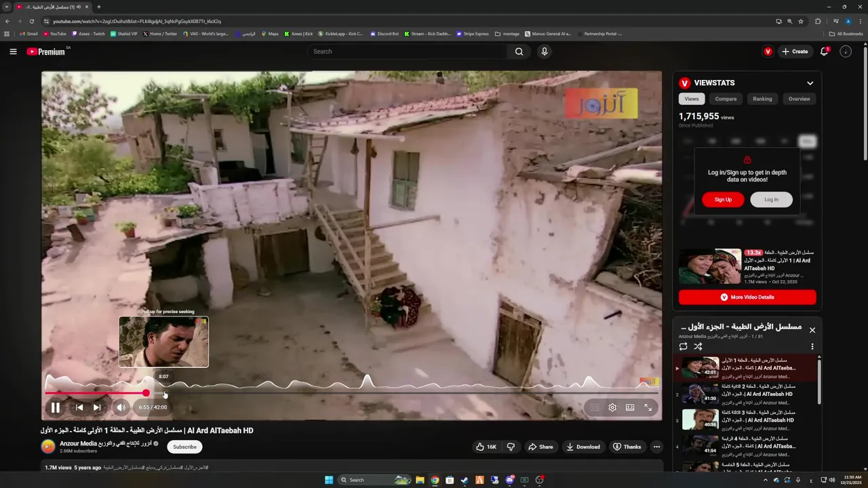The width and height of the screenshot is (868, 488).
Task: Play playlist episode 4 with duration 41:54
Action: point(745,445)
